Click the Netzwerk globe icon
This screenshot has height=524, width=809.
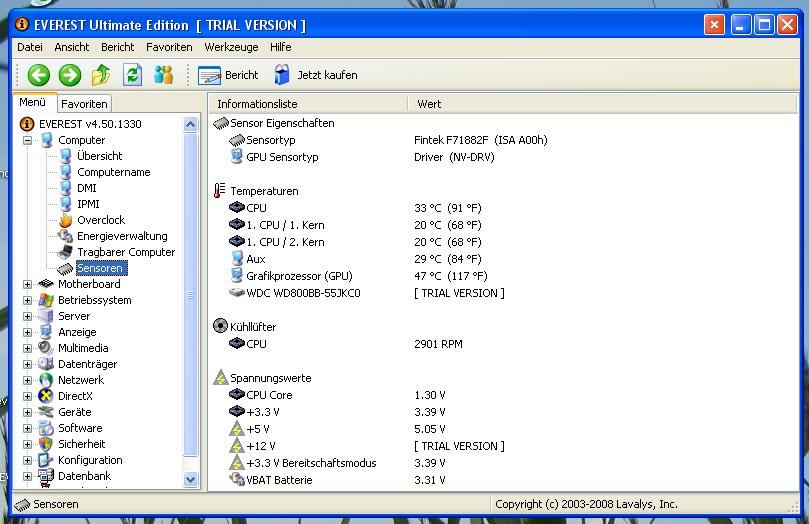click(46, 380)
